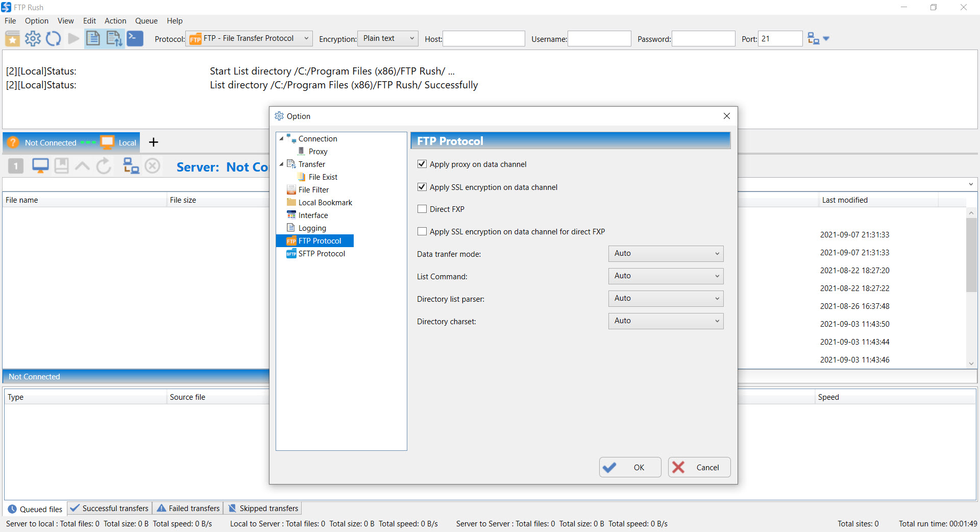Enable the Direct FXP checkbox
The height and width of the screenshot is (532, 980).
[422, 209]
